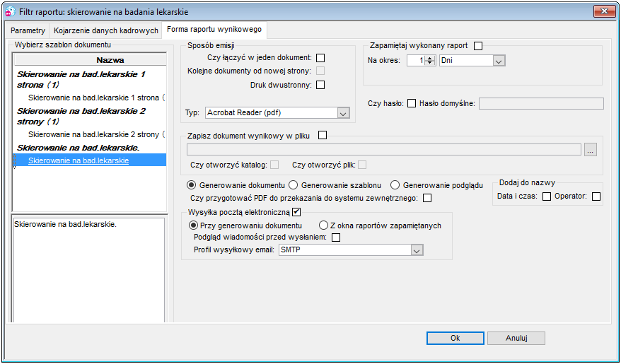Select template Skierowanie na bad.lekarskie 2 strony

(96, 134)
